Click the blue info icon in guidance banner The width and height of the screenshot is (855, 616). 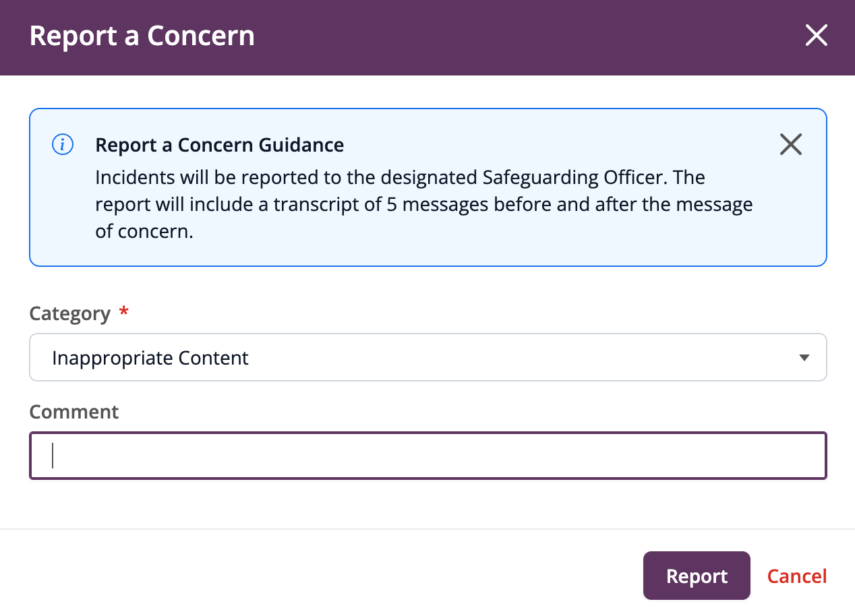coord(63,144)
